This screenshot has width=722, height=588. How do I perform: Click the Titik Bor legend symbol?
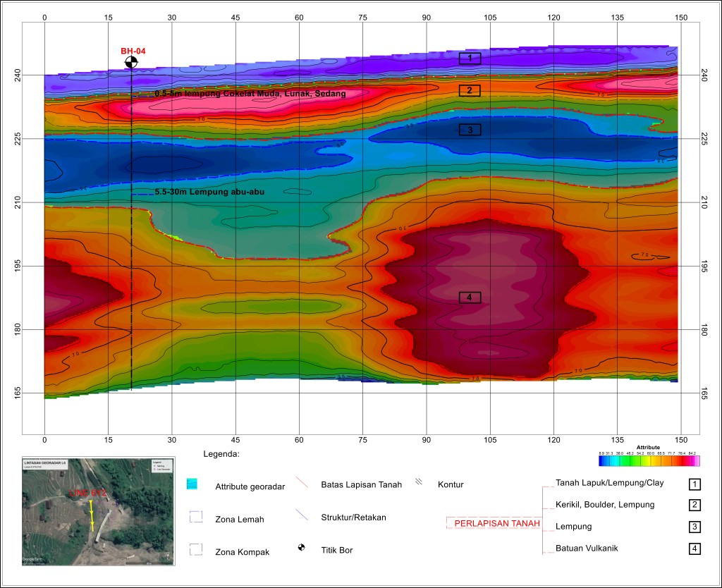302,548
